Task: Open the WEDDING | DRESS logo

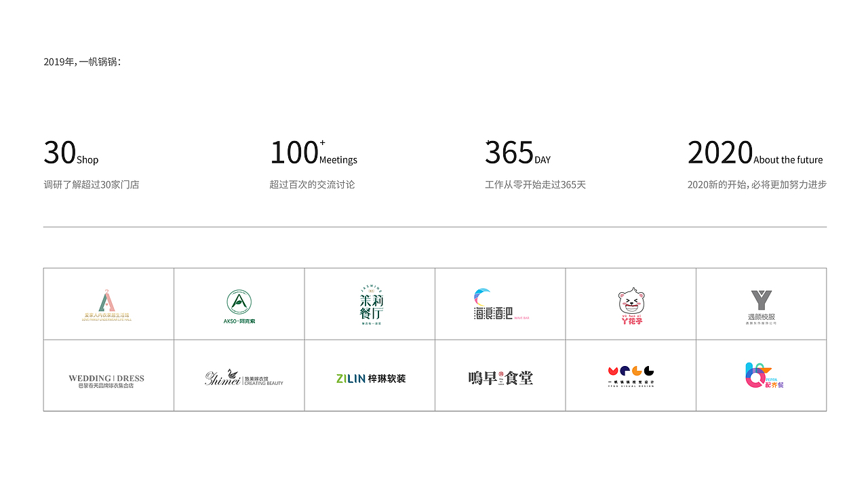Action: click(x=106, y=381)
